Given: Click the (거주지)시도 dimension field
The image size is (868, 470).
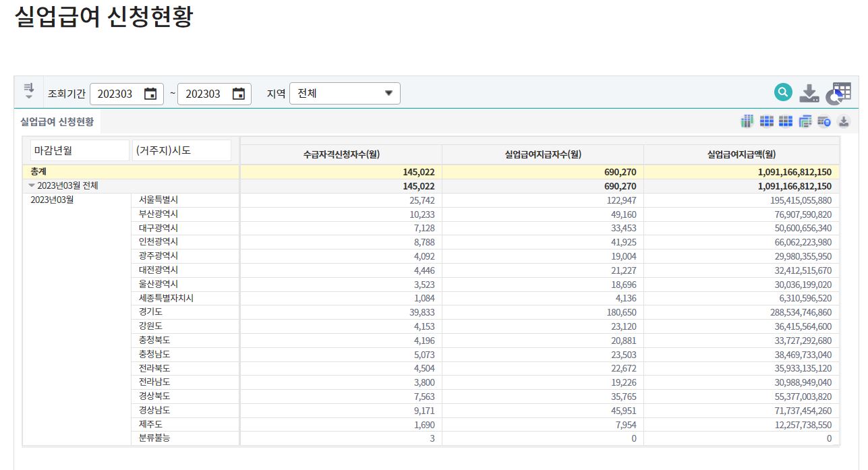Looking at the screenshot, I should coord(182,150).
